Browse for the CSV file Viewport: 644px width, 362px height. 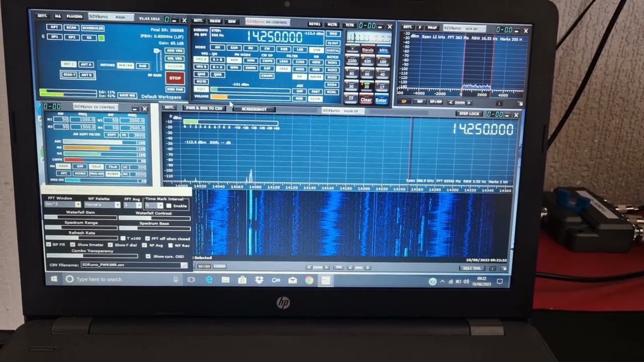click(x=184, y=265)
